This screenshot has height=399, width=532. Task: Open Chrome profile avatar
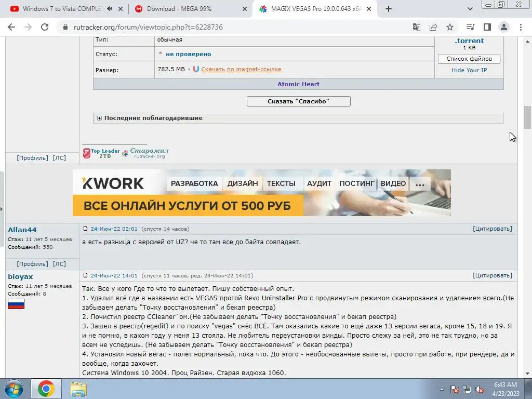504,27
